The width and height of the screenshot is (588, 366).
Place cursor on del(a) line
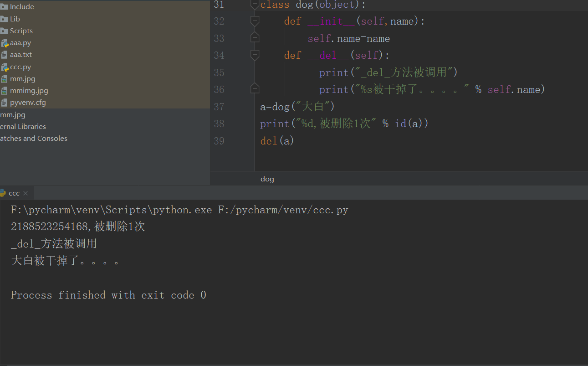pos(277,141)
